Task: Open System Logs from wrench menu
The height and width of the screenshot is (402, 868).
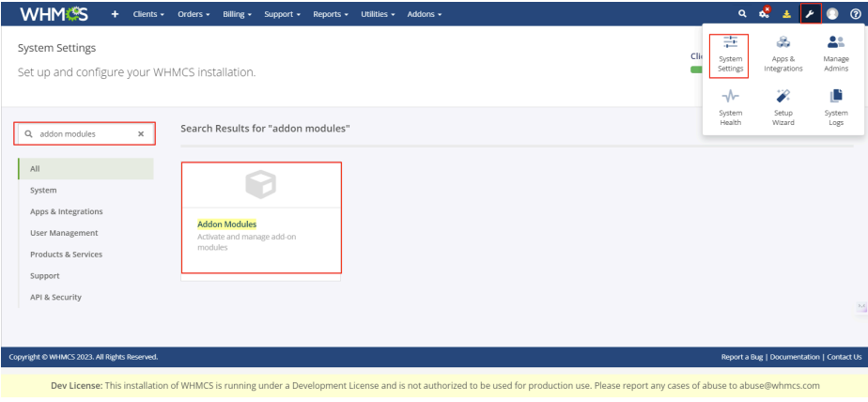Action: pyautogui.click(x=835, y=109)
